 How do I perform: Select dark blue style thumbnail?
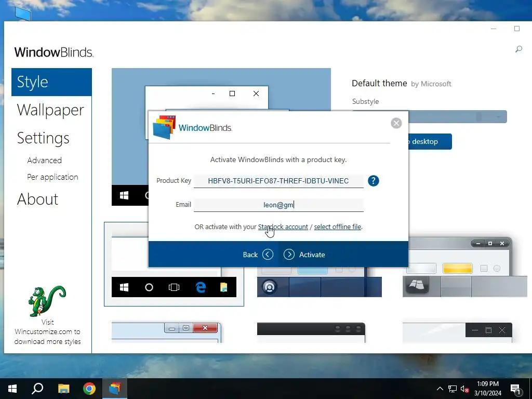[320, 282]
